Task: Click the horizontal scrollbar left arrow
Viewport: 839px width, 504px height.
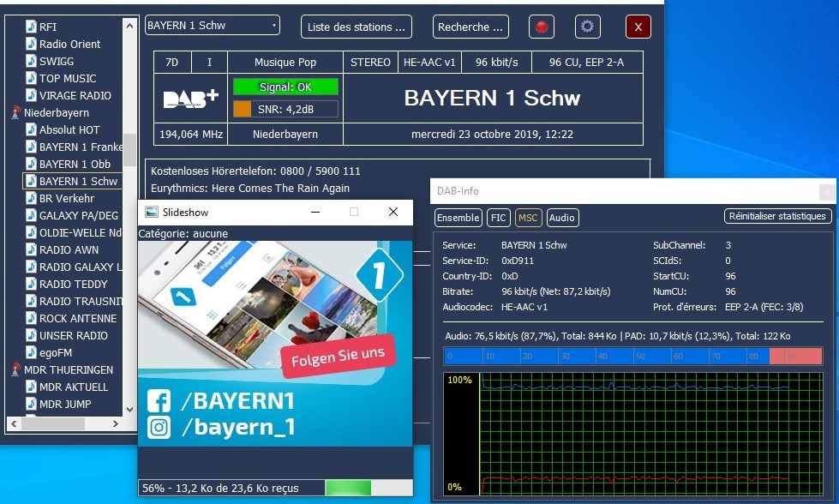Action: tap(14, 423)
